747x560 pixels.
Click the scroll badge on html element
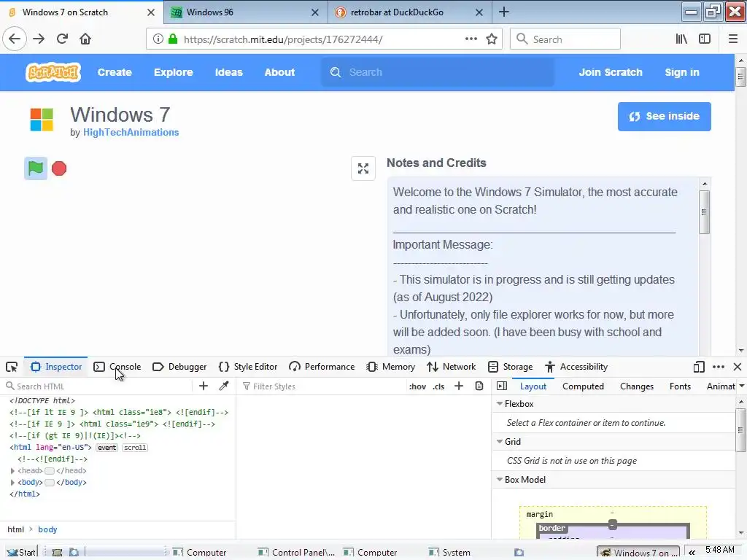[135, 448]
